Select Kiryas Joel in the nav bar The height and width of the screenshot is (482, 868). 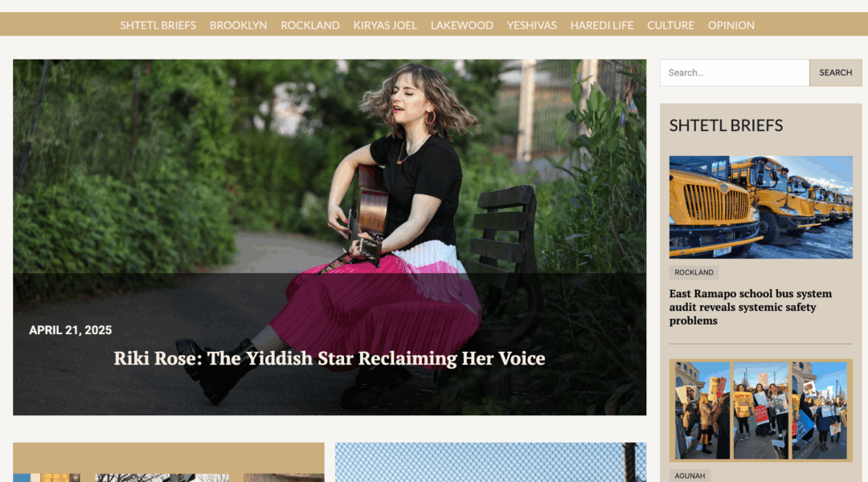[385, 26]
